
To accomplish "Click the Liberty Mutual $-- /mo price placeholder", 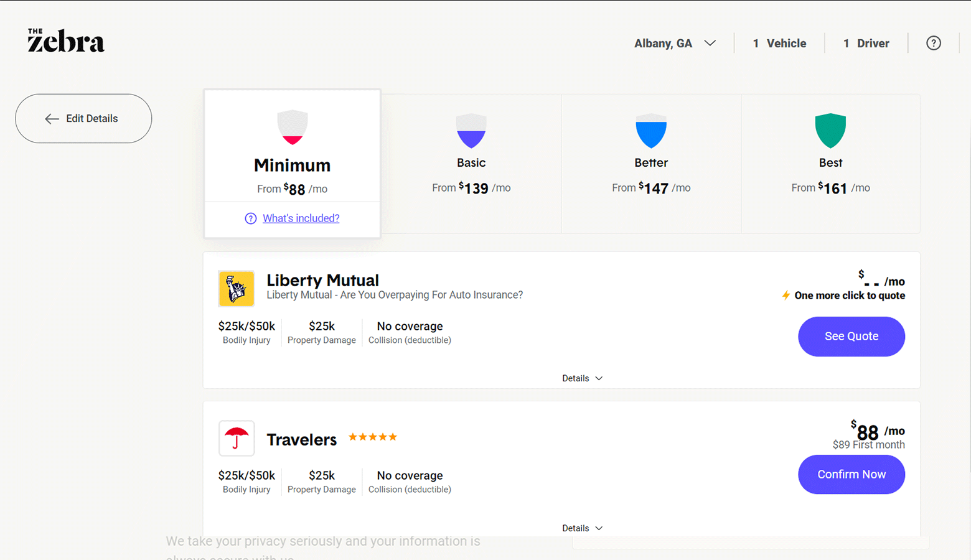I will [x=881, y=279].
